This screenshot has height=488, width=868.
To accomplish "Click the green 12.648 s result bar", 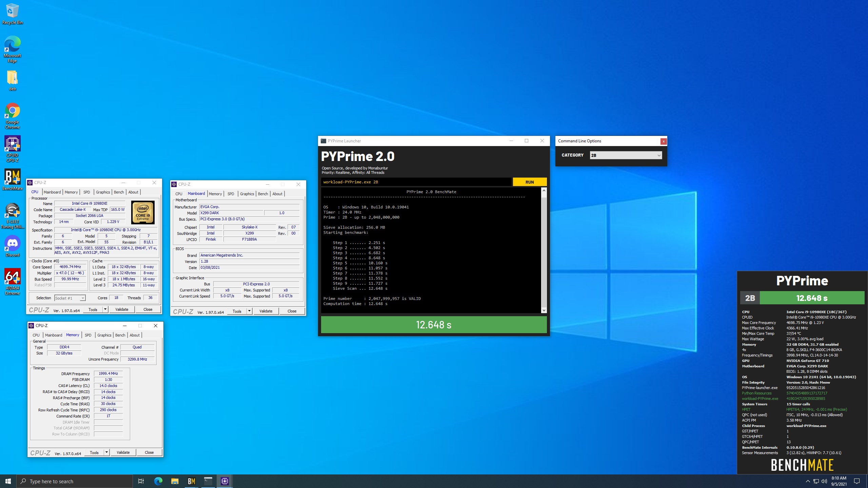I will (x=434, y=325).
